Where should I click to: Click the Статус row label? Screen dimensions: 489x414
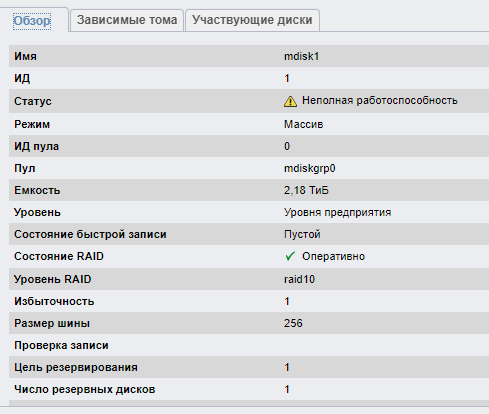pyautogui.click(x=33, y=101)
